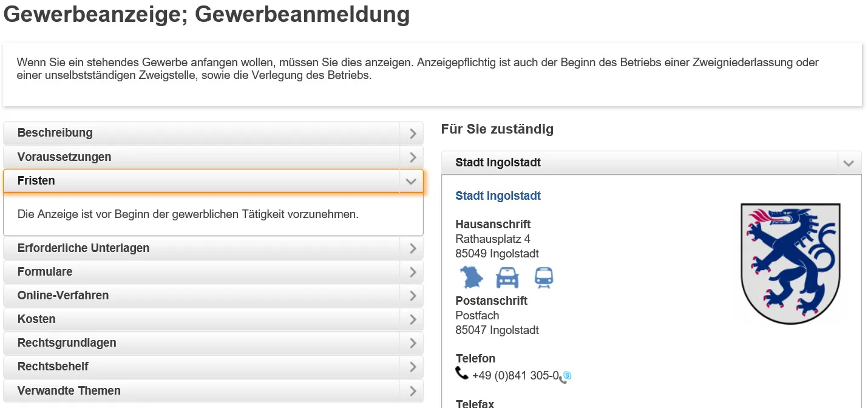868x408 pixels.
Task: Click the car route planner icon
Action: 507,277
